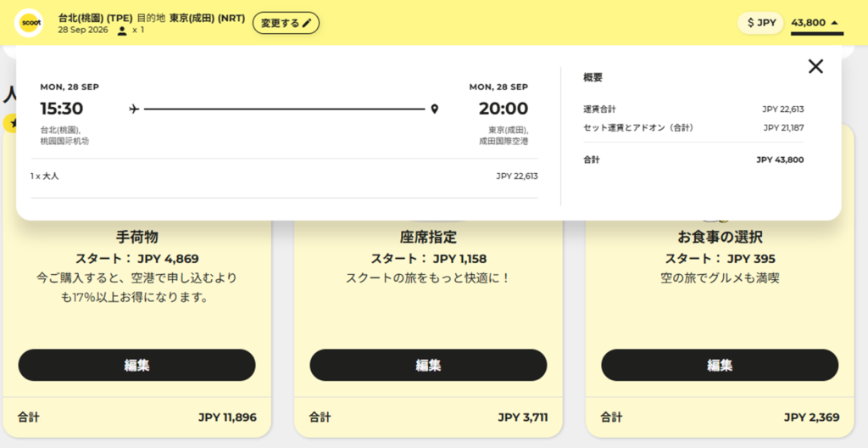Open the JPY currency selector
Image resolution: width=868 pixels, height=448 pixels.
[760, 23]
